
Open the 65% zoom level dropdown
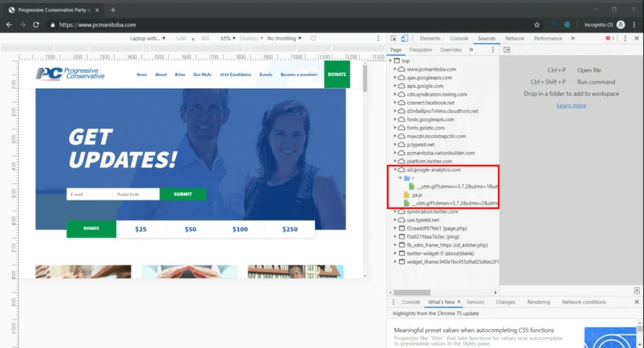tap(228, 38)
